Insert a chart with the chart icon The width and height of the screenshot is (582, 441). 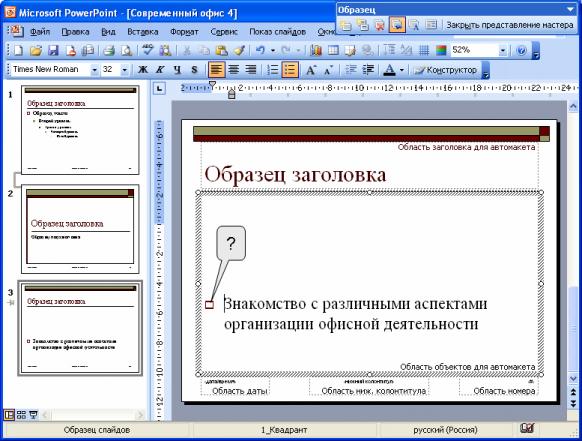[315, 50]
